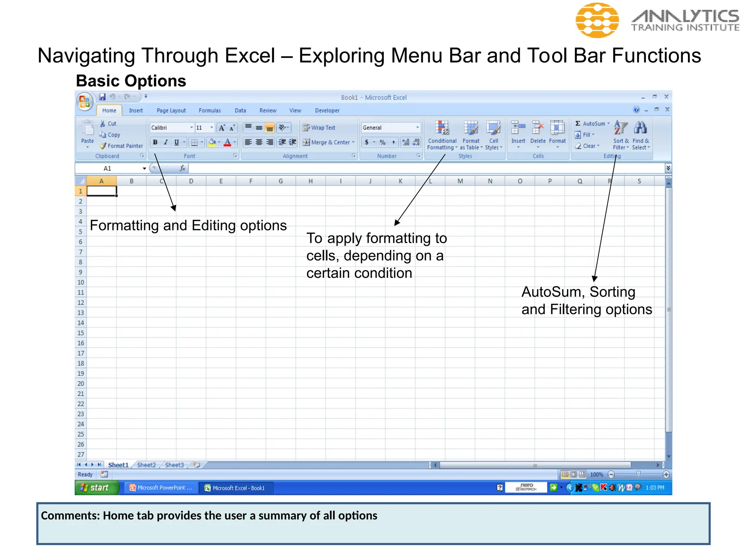Image resolution: width=747 pixels, height=560 pixels.
Task: Open the Developer tab
Action: pyautogui.click(x=327, y=110)
